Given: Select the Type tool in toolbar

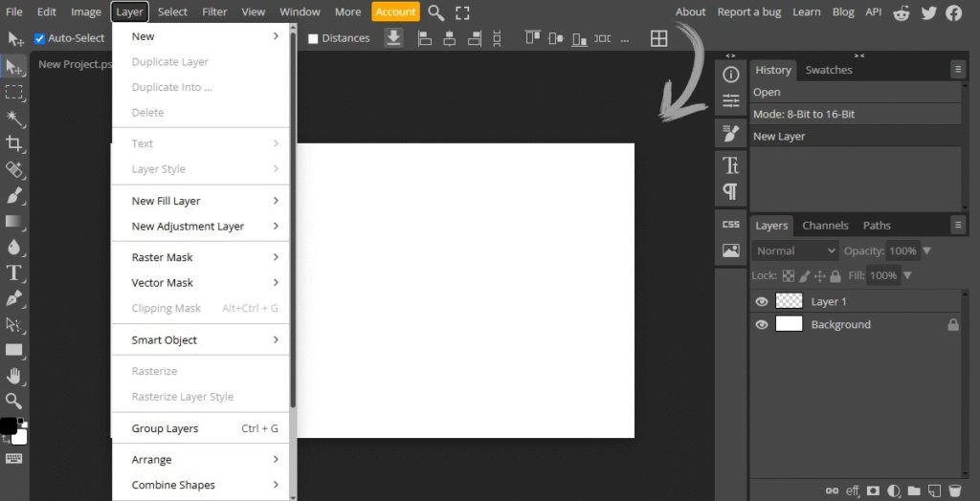Looking at the screenshot, I should 14,272.
